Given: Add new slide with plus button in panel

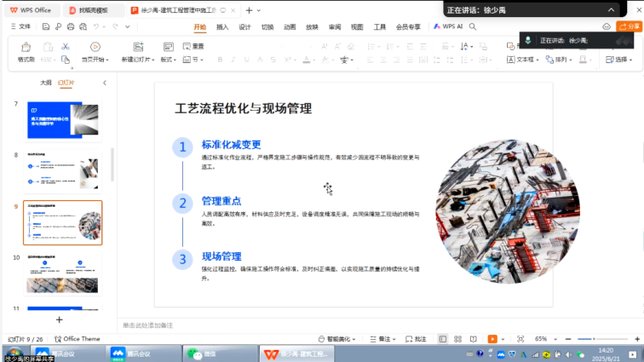Looking at the screenshot, I should [x=59, y=319].
